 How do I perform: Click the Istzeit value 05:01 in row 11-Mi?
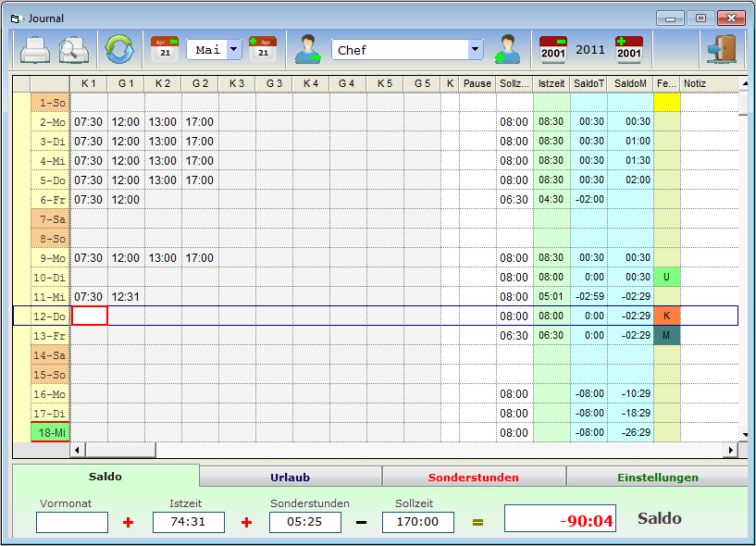tap(552, 297)
